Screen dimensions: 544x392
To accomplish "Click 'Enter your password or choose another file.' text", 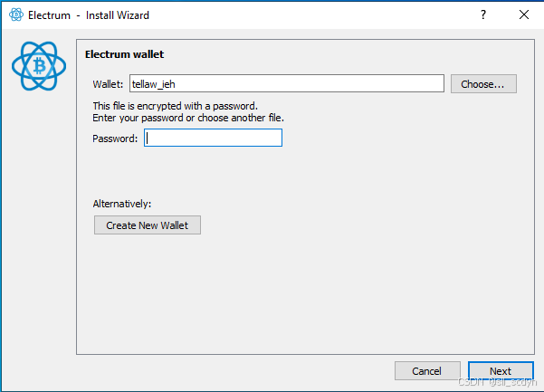I will [x=188, y=118].
